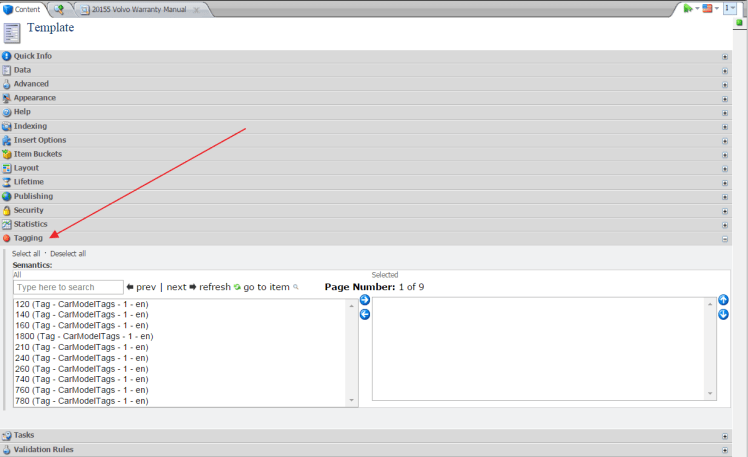Select the 140 CarModelTags entry
Viewport: 748px width, 457px height.
82,315
